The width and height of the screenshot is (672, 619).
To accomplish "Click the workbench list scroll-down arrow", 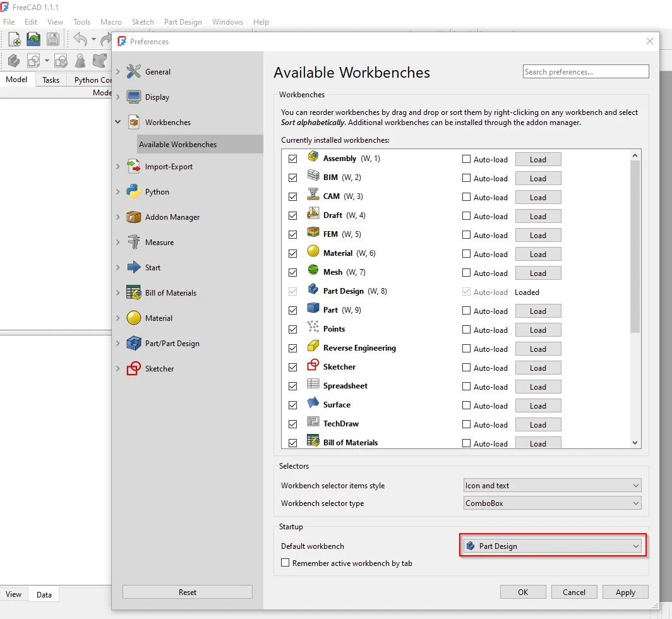I will click(x=635, y=443).
